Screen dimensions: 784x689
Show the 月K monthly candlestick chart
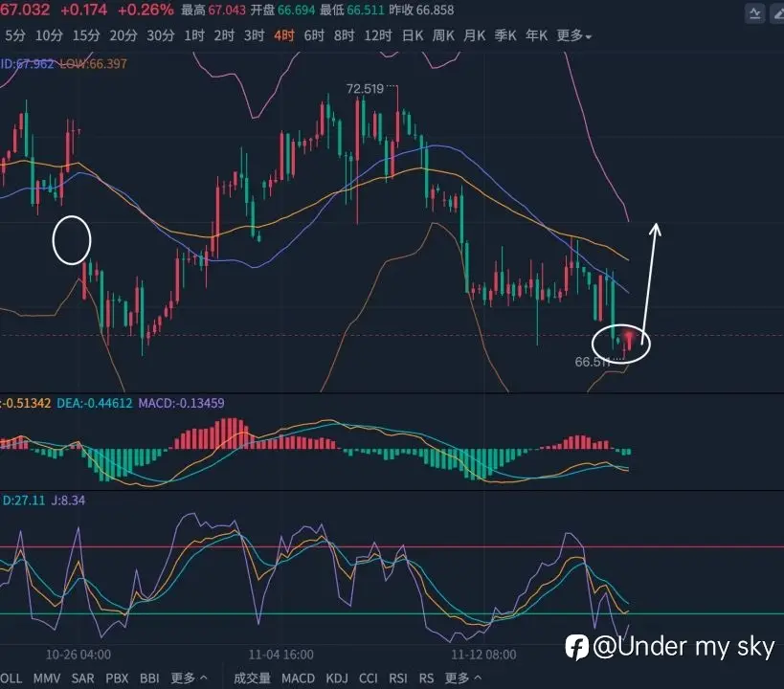pyautogui.click(x=474, y=35)
